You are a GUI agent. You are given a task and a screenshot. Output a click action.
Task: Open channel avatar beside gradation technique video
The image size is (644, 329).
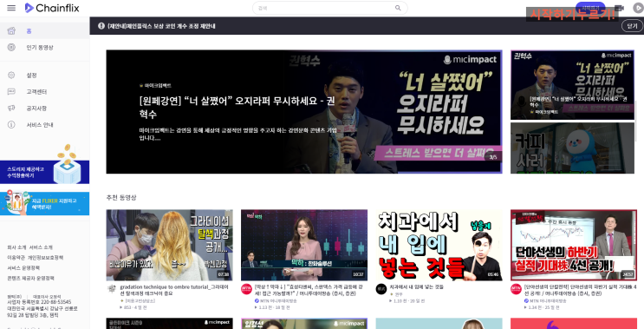112,289
